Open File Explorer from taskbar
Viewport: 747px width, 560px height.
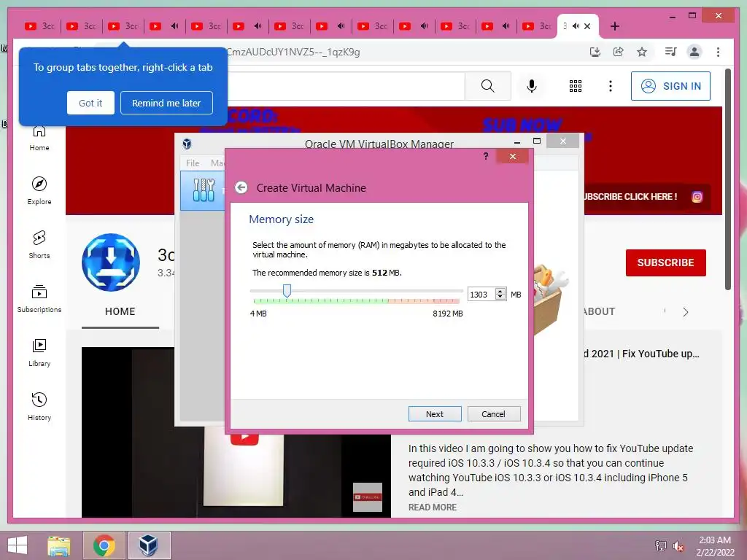point(58,545)
